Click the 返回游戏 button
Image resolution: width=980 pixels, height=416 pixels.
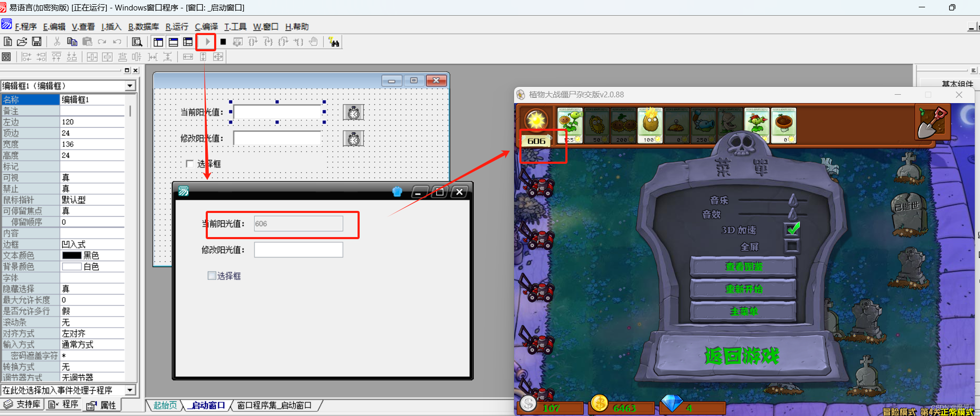pyautogui.click(x=742, y=356)
